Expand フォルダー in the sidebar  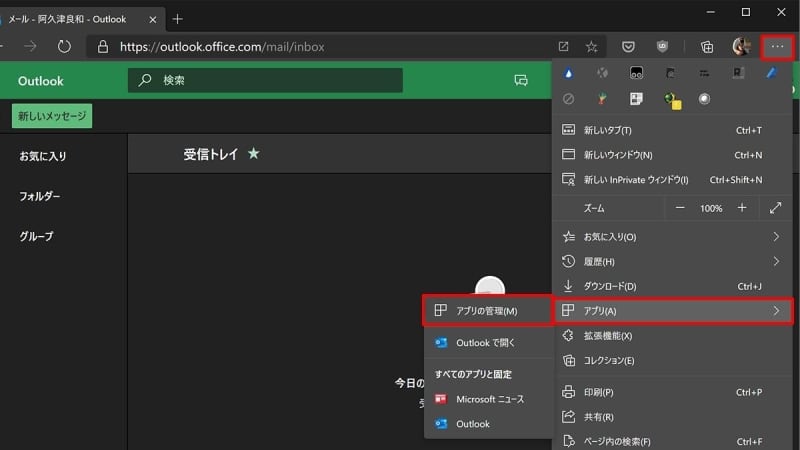point(39,196)
